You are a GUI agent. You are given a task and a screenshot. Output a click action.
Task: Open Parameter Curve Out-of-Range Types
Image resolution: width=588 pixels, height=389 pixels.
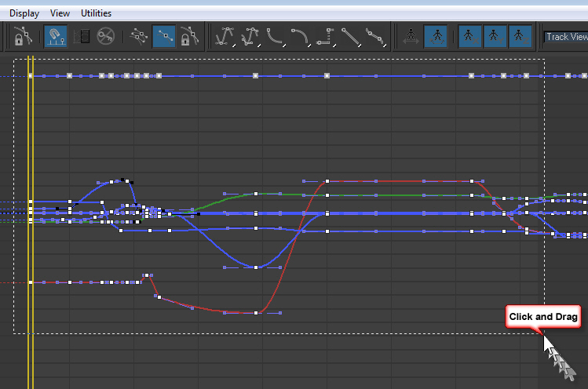pyautogui.click(x=82, y=36)
